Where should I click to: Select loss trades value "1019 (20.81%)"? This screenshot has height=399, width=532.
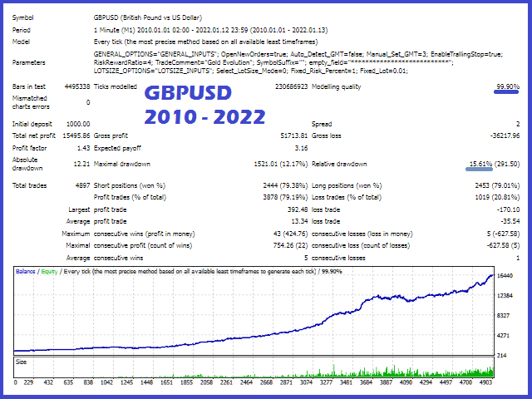pos(497,197)
